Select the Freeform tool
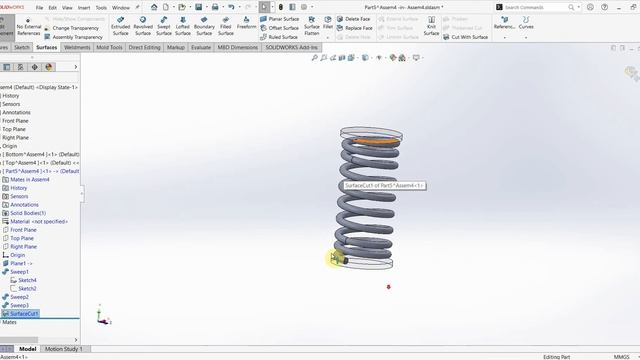Viewport: 640px width, 360px height. 246,23
